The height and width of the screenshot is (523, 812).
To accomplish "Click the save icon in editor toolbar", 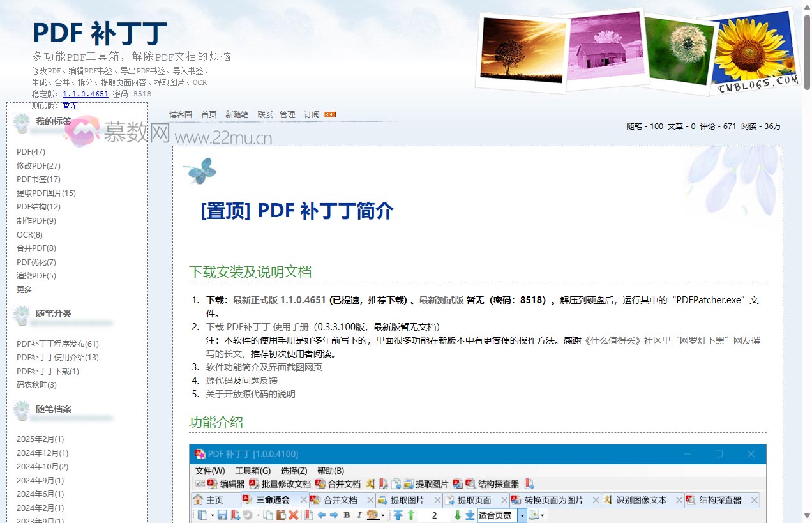I will pos(223,514).
